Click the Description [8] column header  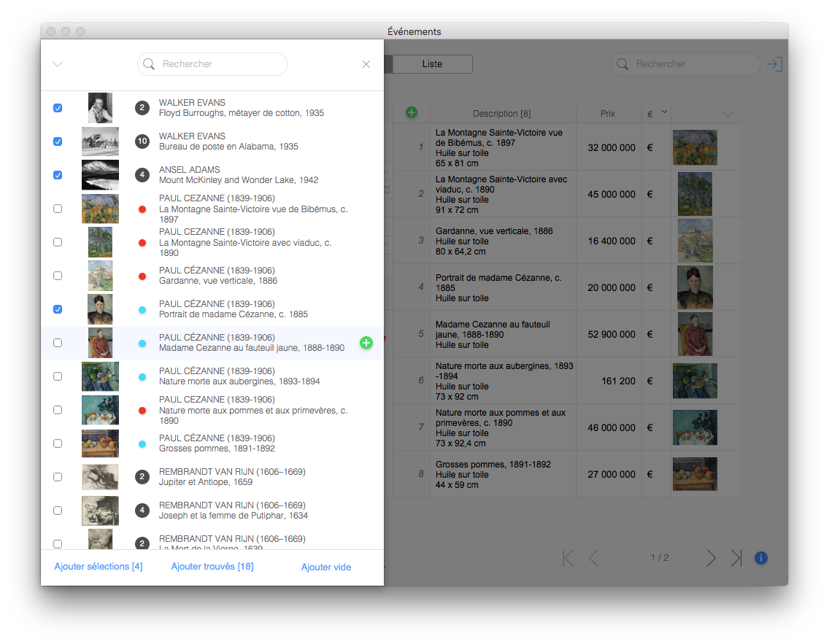pyautogui.click(x=502, y=113)
